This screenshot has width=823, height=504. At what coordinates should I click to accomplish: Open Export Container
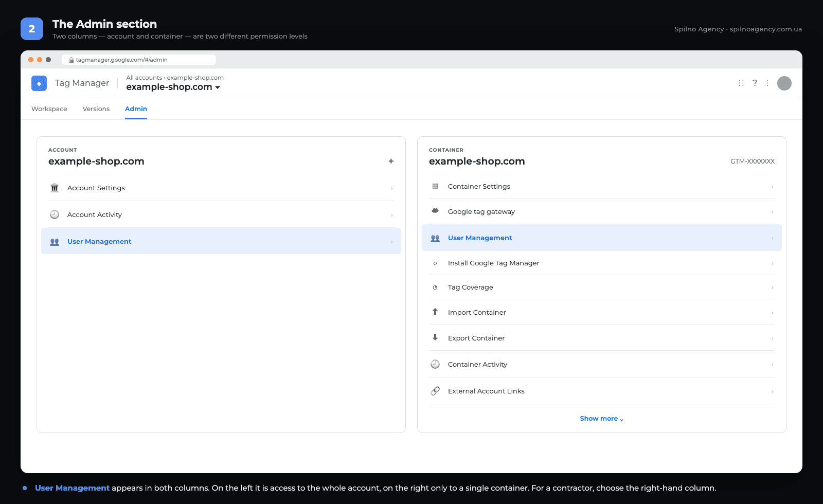point(602,338)
